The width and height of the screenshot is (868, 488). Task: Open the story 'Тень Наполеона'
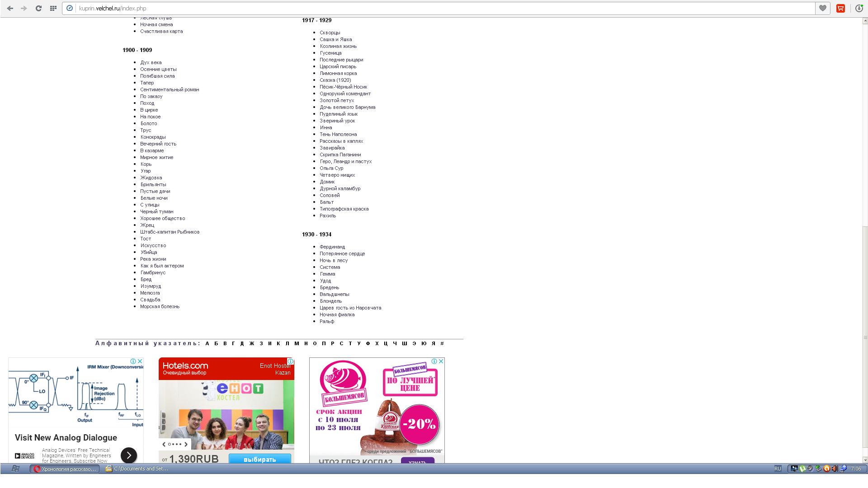click(338, 134)
